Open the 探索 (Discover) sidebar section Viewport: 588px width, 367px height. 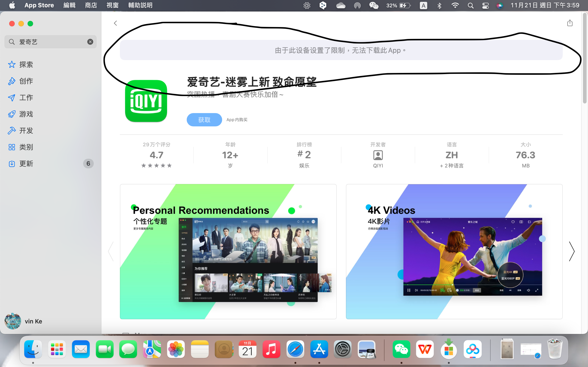[26, 64]
